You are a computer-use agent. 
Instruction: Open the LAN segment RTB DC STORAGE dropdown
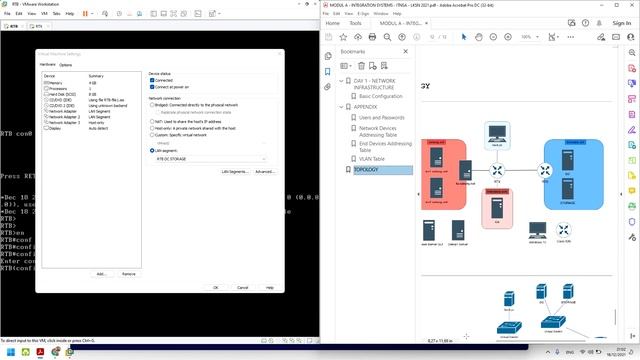coord(211,159)
